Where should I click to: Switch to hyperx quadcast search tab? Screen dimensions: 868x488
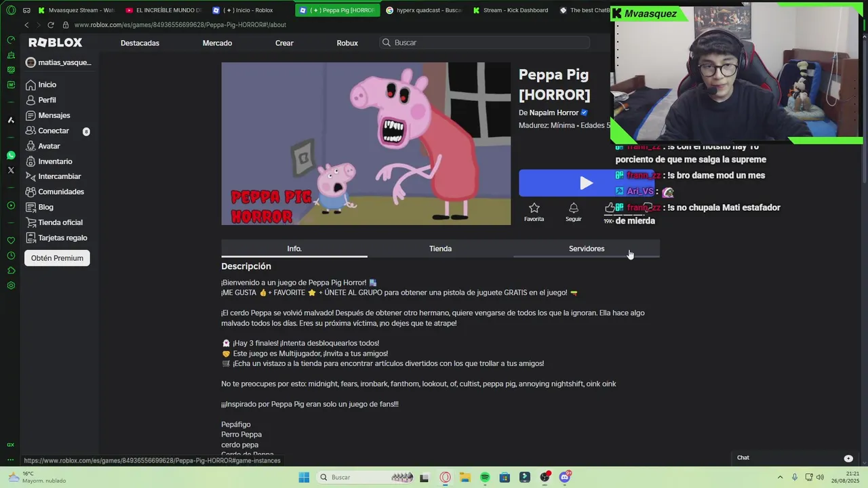click(423, 10)
